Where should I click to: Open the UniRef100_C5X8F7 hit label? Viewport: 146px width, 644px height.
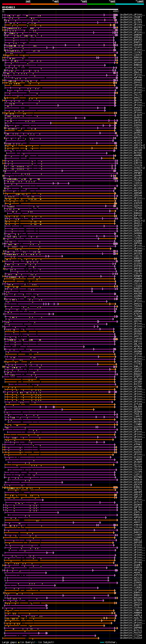[x=131, y=18]
